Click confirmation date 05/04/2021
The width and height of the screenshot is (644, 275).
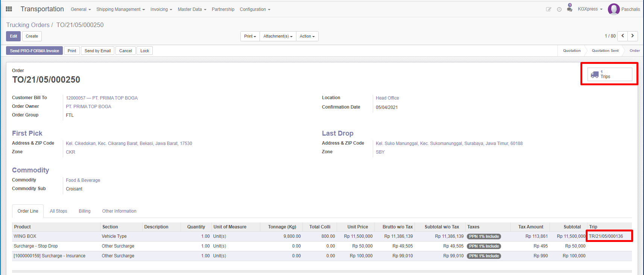(x=387, y=107)
